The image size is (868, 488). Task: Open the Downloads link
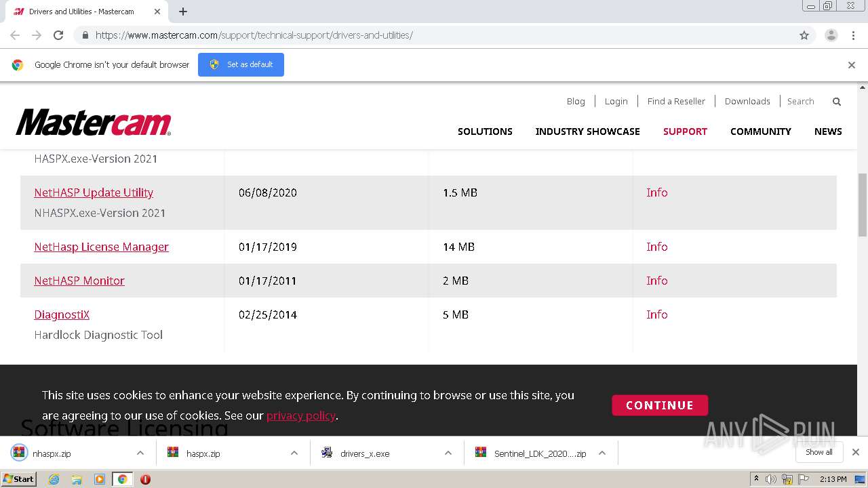point(747,102)
